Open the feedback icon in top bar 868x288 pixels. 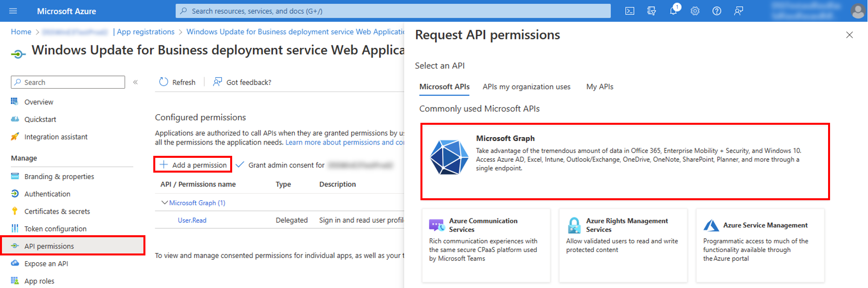click(738, 11)
